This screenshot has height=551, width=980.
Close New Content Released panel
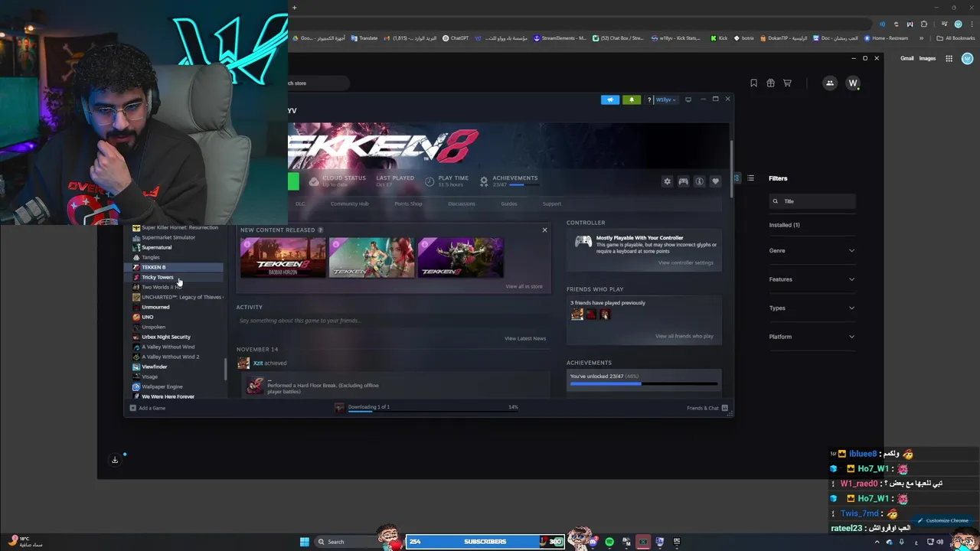pyautogui.click(x=544, y=230)
